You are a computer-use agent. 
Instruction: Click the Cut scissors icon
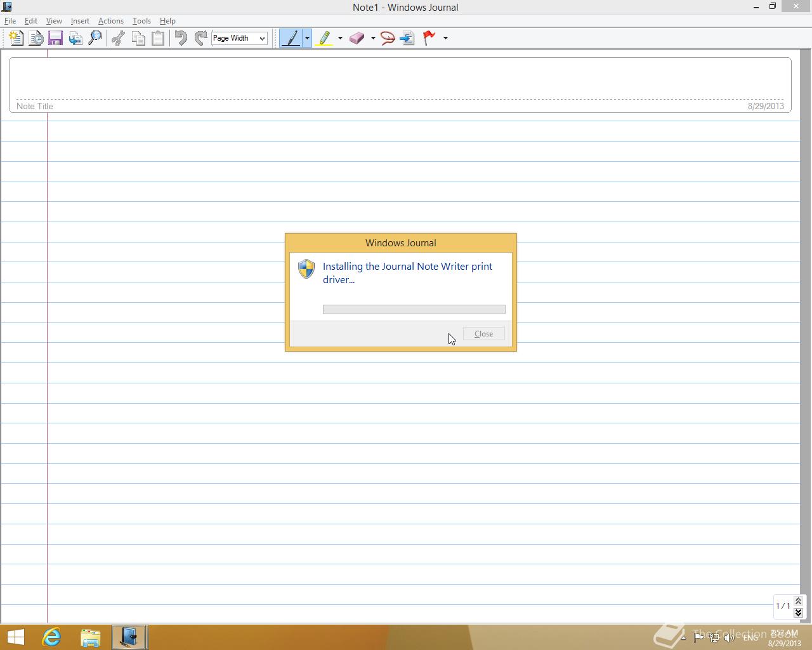click(x=118, y=38)
